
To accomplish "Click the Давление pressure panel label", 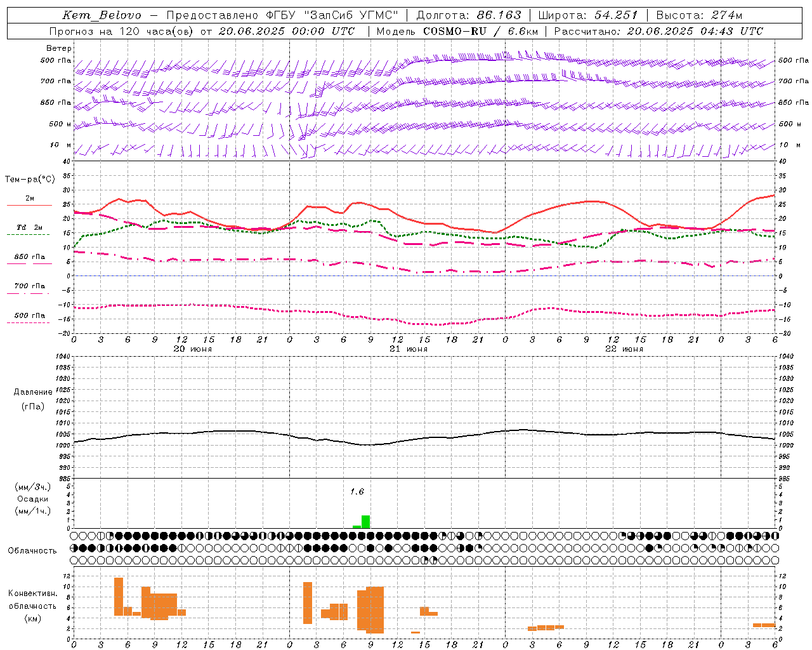I will [33, 392].
